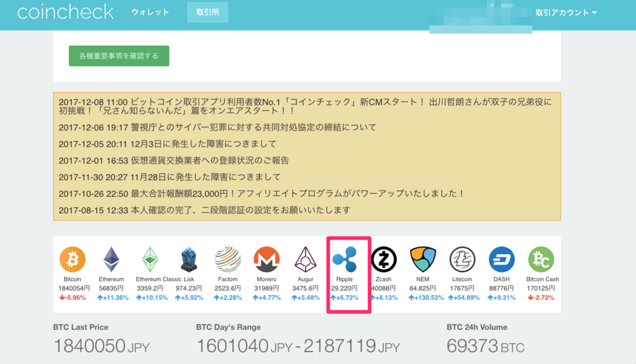Screen dimensions: 636x364
Task: Switch to the ウォレット tab
Action: click(x=150, y=12)
